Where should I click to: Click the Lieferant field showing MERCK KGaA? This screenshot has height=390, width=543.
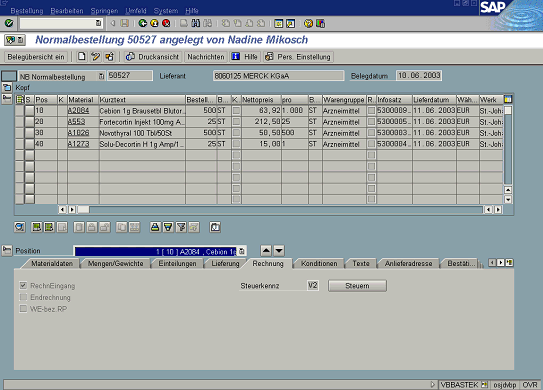279,76
